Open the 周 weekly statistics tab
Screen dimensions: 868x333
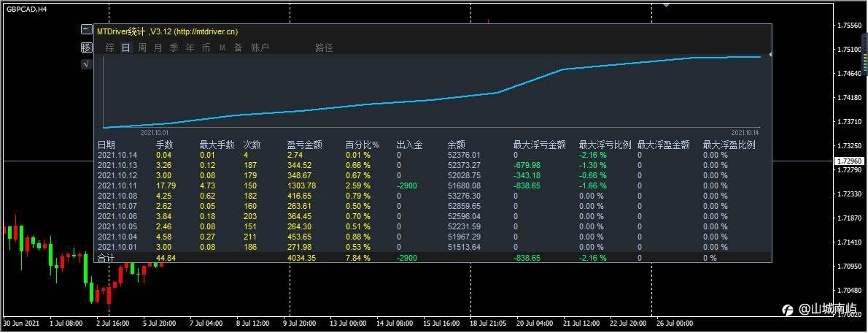142,48
